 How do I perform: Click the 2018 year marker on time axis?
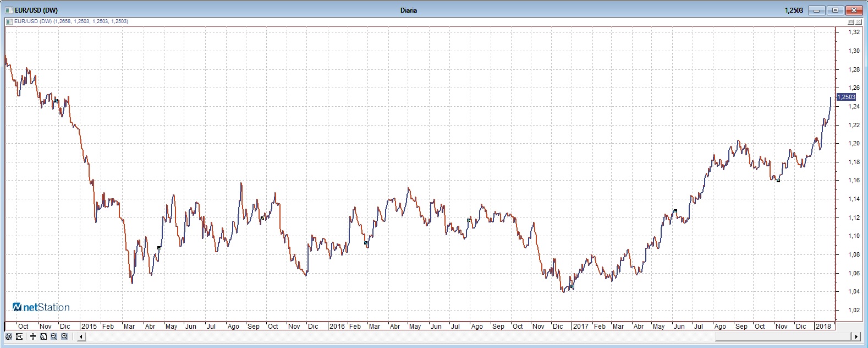coord(823,326)
